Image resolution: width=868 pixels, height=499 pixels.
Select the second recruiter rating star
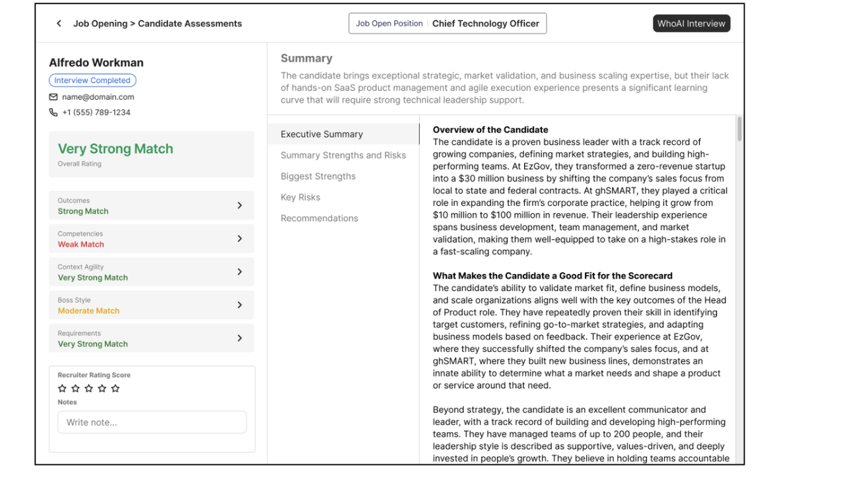point(75,389)
